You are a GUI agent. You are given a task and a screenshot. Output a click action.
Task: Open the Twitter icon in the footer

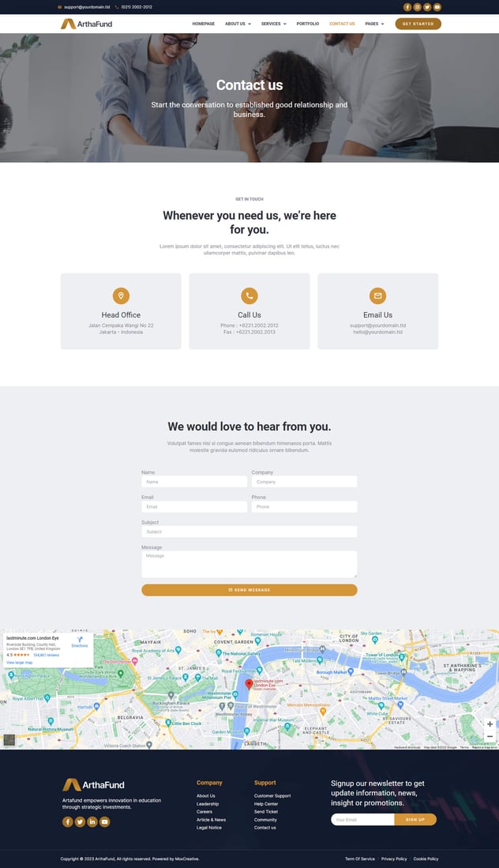pos(80,821)
